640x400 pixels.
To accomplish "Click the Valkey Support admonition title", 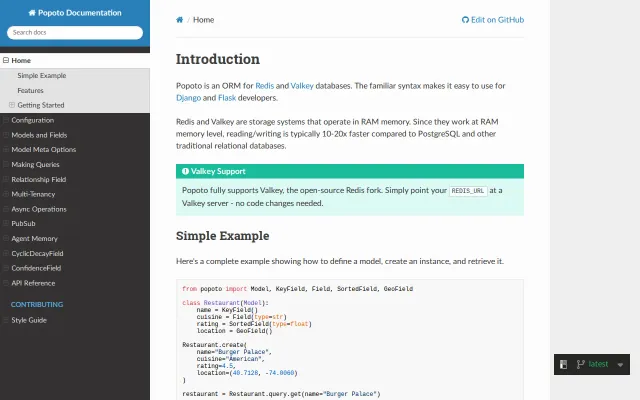I will click(350, 171).
